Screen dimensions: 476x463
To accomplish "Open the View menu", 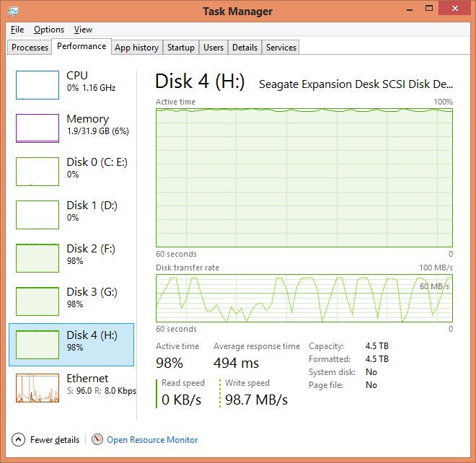I will (83, 30).
